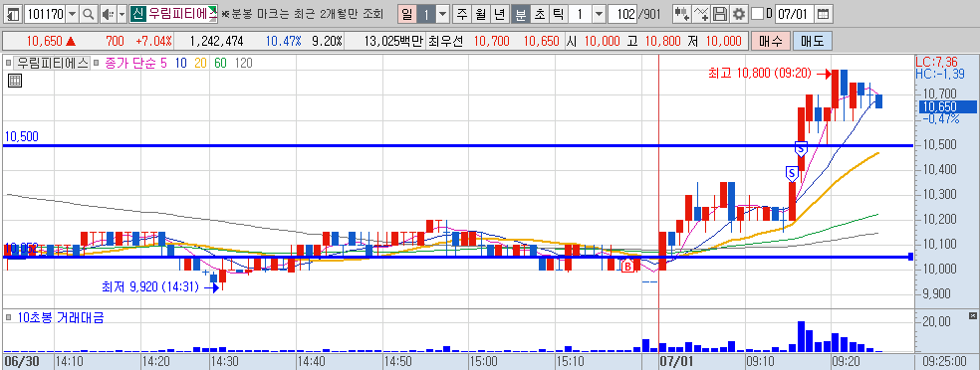Select 일 daily chart period
The height and width of the screenshot is (370, 980).
pyautogui.click(x=407, y=13)
